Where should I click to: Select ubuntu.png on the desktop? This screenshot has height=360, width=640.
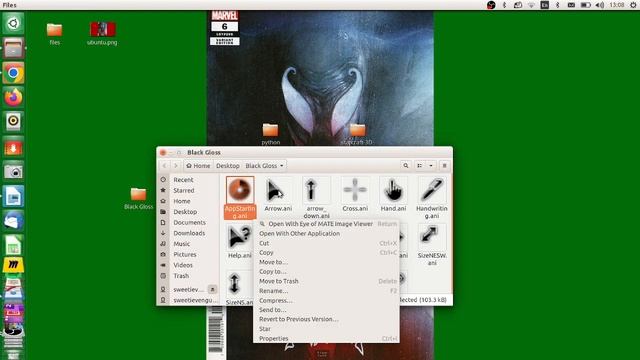pyautogui.click(x=102, y=33)
